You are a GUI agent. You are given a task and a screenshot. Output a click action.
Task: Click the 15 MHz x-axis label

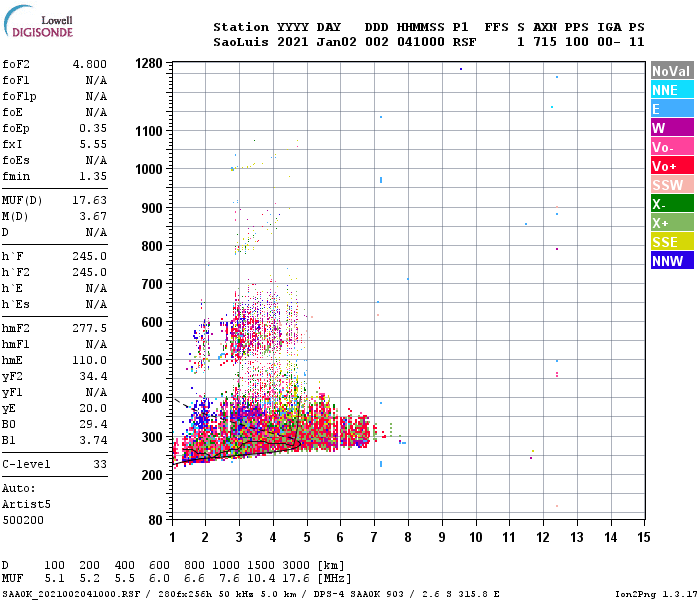point(644,537)
